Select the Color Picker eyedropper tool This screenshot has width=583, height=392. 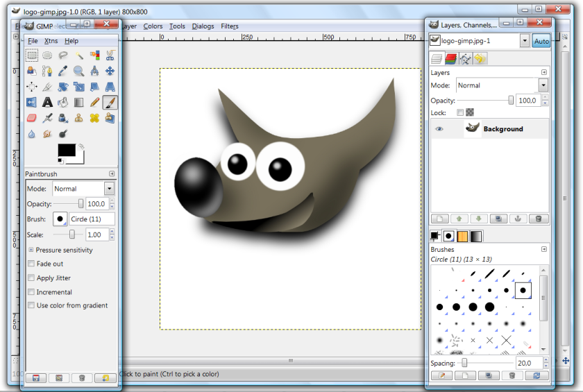(x=63, y=71)
